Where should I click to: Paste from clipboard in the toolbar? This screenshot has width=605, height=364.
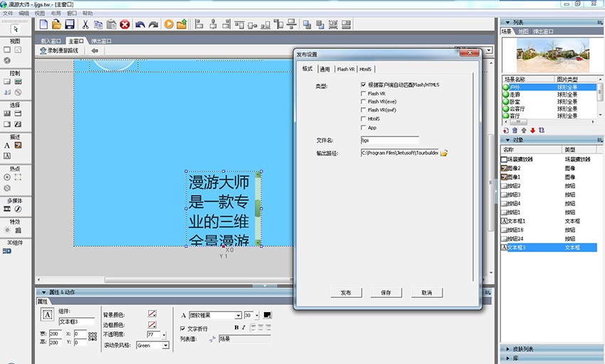tap(112, 24)
